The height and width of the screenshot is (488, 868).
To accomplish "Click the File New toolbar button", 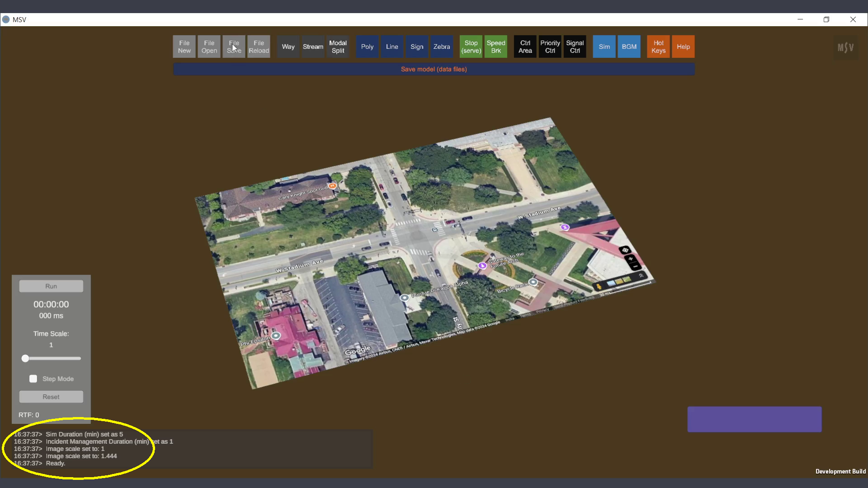I will click(x=184, y=47).
